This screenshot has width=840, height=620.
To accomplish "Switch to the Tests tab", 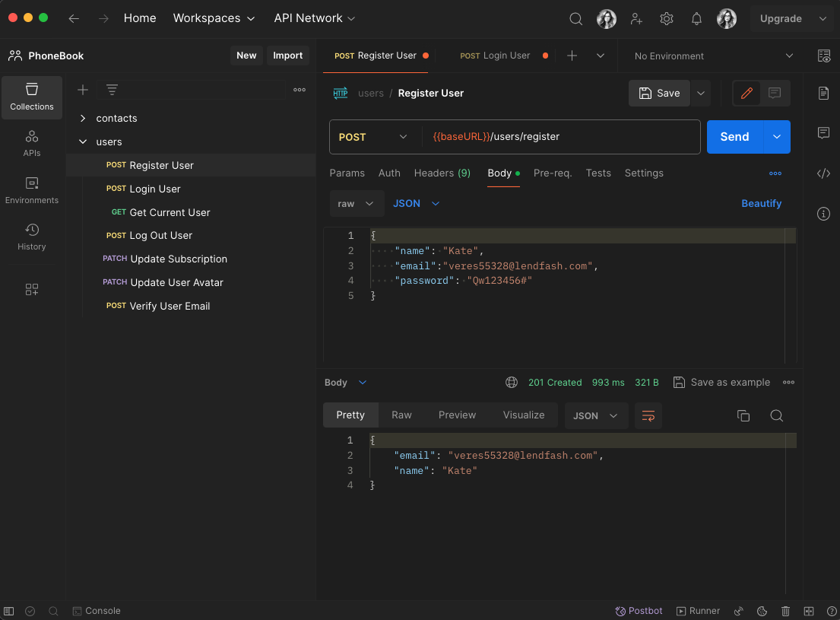I will (598, 173).
